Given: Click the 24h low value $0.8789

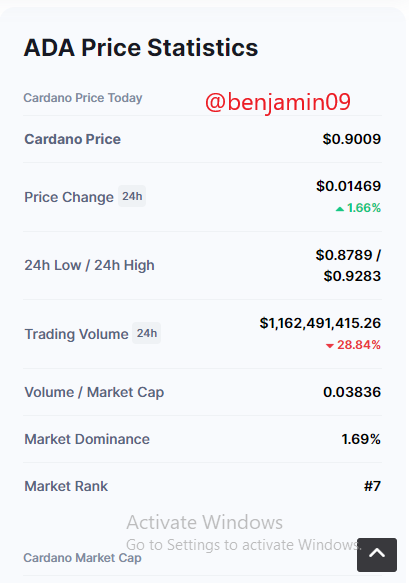Looking at the screenshot, I should [x=344, y=255].
